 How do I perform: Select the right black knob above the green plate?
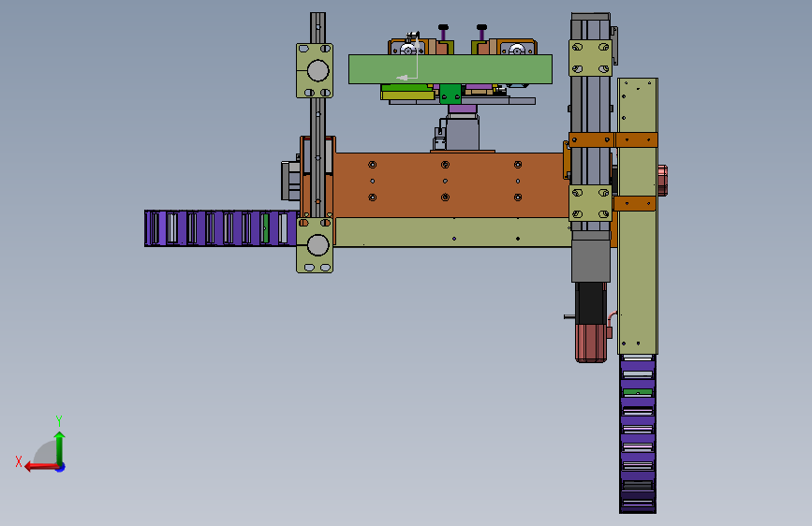tap(481, 27)
